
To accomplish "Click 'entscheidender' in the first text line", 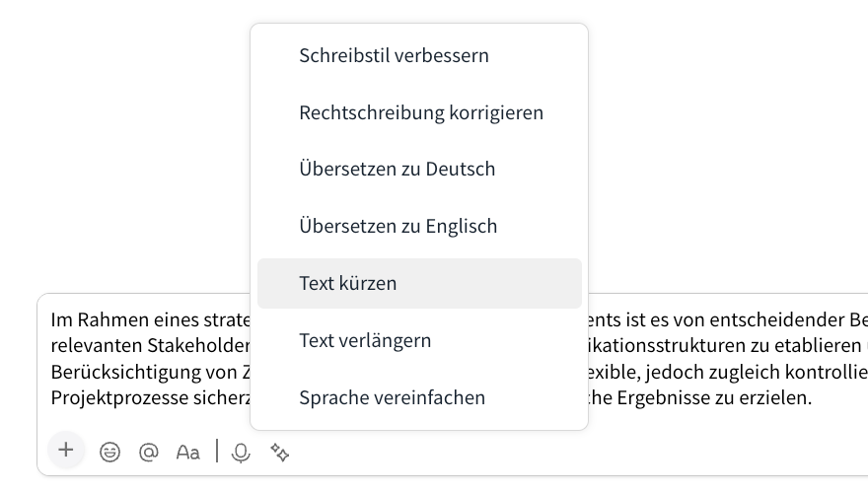I will tap(773, 320).
